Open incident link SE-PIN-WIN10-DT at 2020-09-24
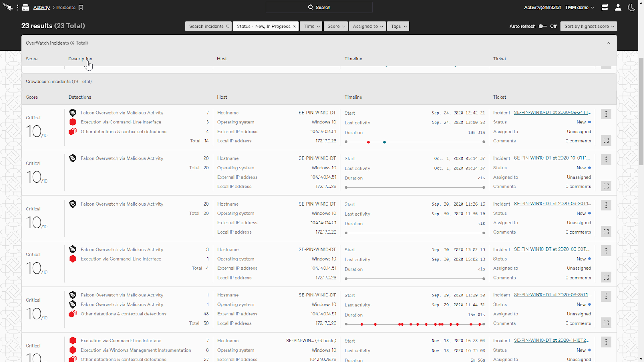Viewport: 644px width, 362px height. coord(552,113)
